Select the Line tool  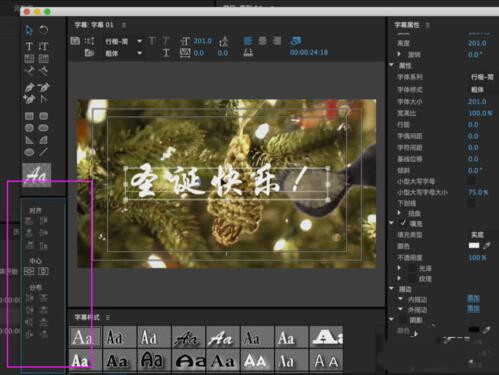click(x=43, y=152)
